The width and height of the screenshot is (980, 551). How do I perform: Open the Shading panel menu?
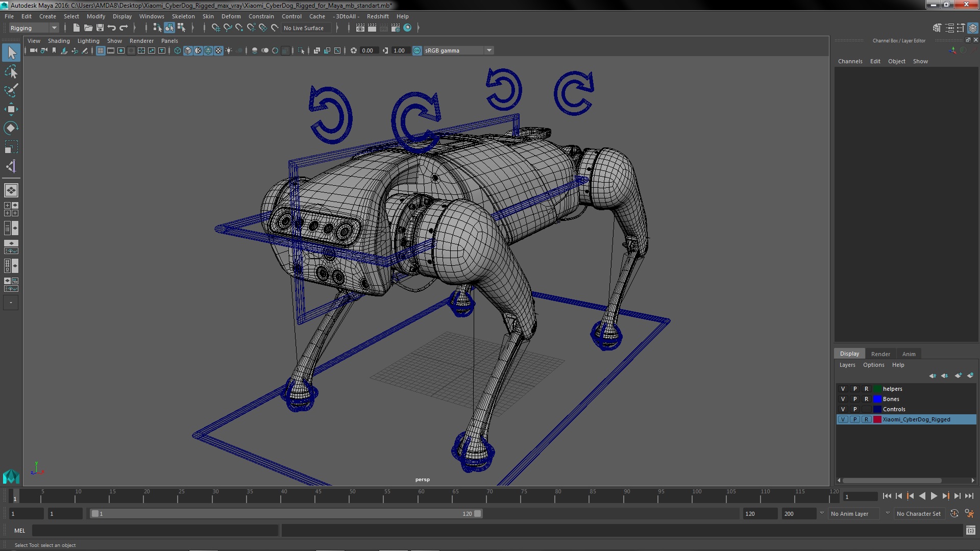click(x=59, y=41)
